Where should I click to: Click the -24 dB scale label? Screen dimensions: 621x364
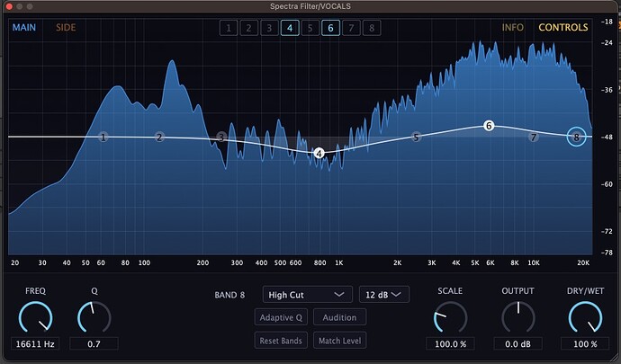[x=607, y=42]
